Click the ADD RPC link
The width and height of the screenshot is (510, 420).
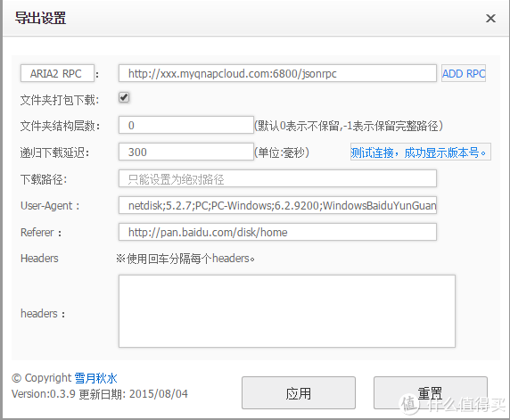464,73
